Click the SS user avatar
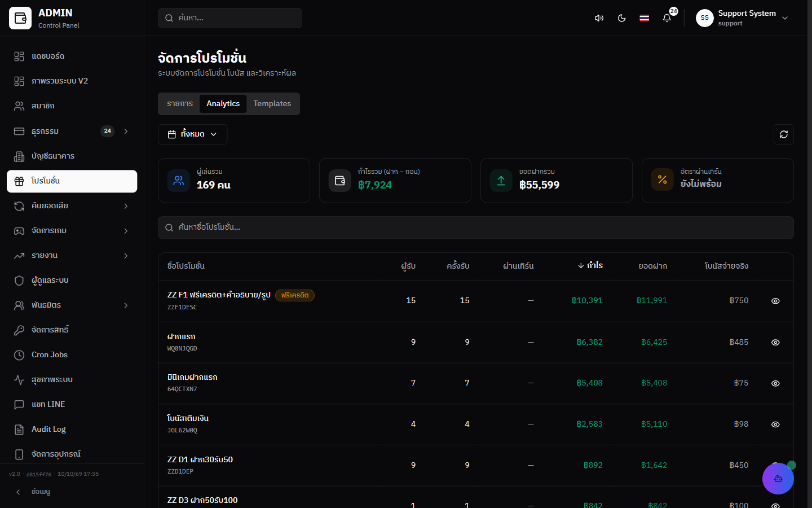This screenshot has height=508, width=812. pyautogui.click(x=705, y=18)
